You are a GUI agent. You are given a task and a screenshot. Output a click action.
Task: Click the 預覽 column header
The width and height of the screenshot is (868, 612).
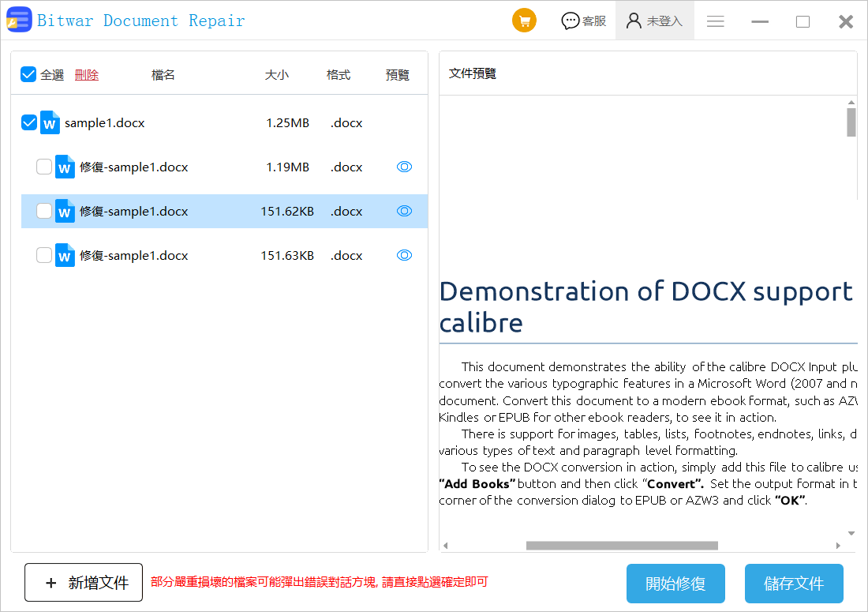[398, 75]
